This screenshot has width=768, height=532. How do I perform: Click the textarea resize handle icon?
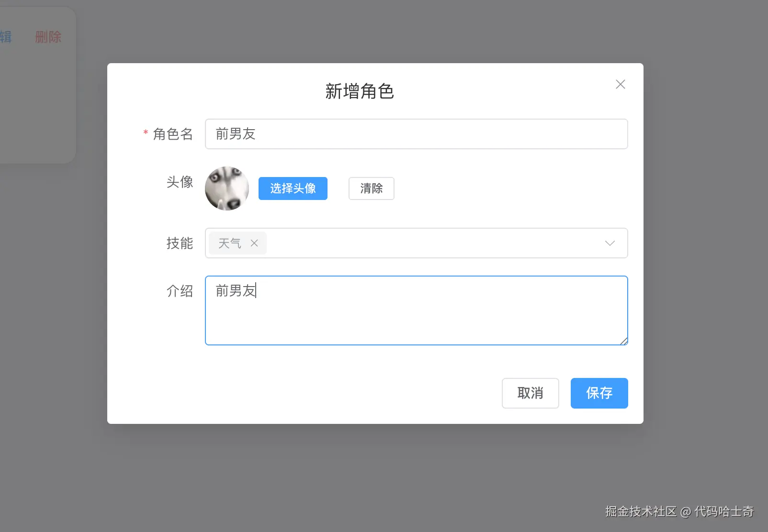coord(624,341)
